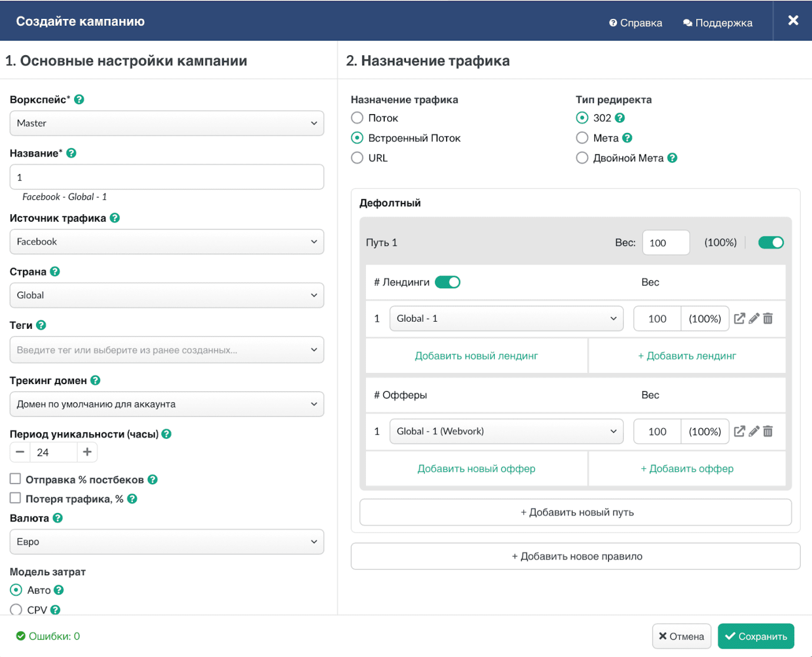Expand Трекинг домен dropdown
812x657 pixels.
pos(167,404)
